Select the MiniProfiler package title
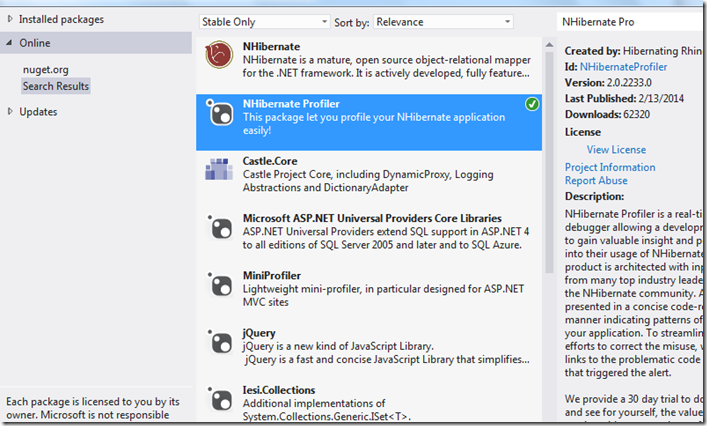The image size is (707, 426). 271,275
